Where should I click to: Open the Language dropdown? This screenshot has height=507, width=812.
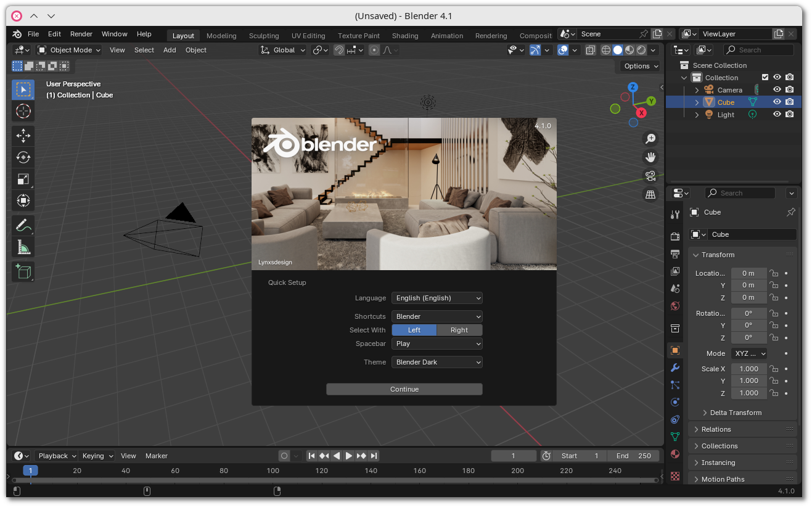coord(437,298)
